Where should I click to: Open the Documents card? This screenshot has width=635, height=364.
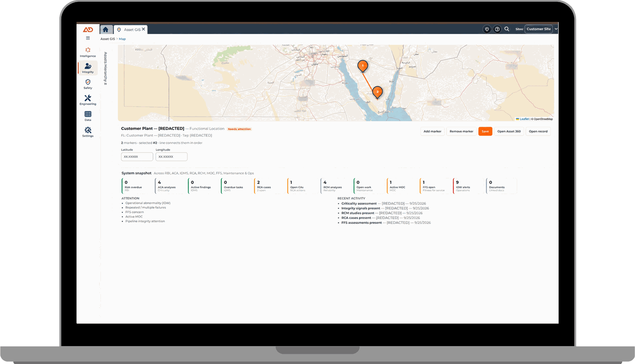pyautogui.click(x=501, y=186)
